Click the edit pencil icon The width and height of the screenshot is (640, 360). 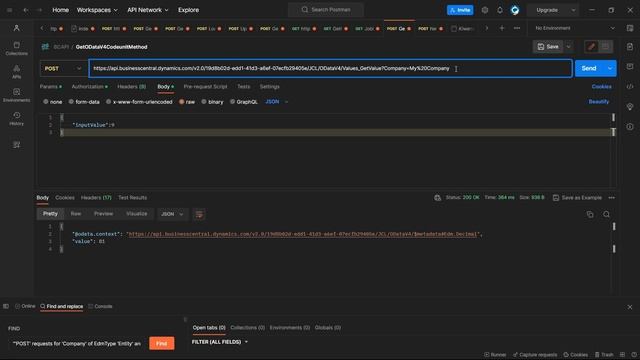591,47
